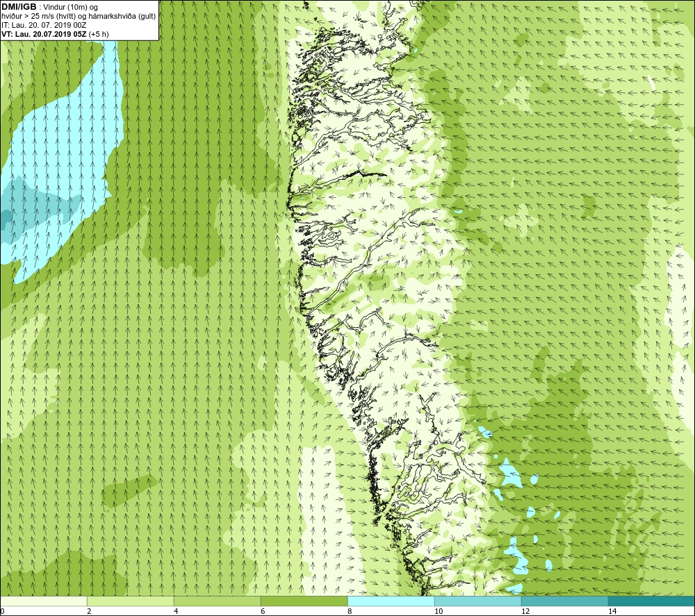Viewport: 695px width, 616px height.
Task: Click the '4' scale label
Action: (176, 611)
